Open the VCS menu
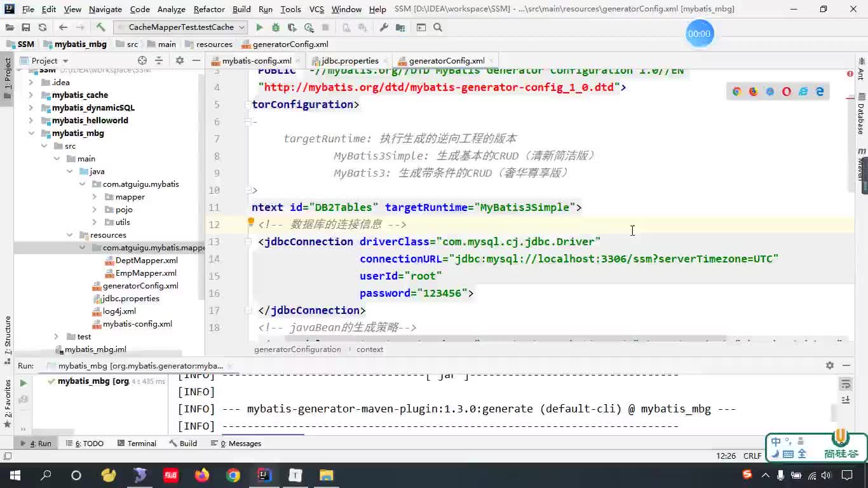 coord(316,9)
